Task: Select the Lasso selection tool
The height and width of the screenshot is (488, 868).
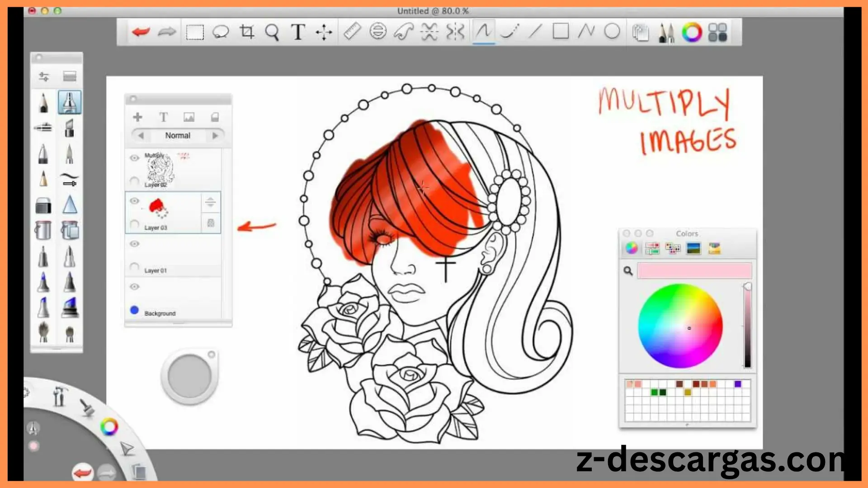Action: pos(221,32)
